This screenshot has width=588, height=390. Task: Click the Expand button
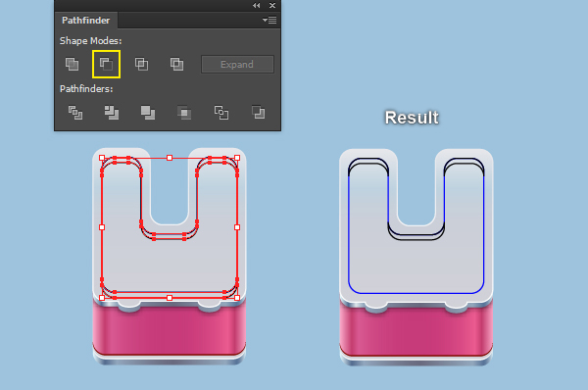point(237,64)
